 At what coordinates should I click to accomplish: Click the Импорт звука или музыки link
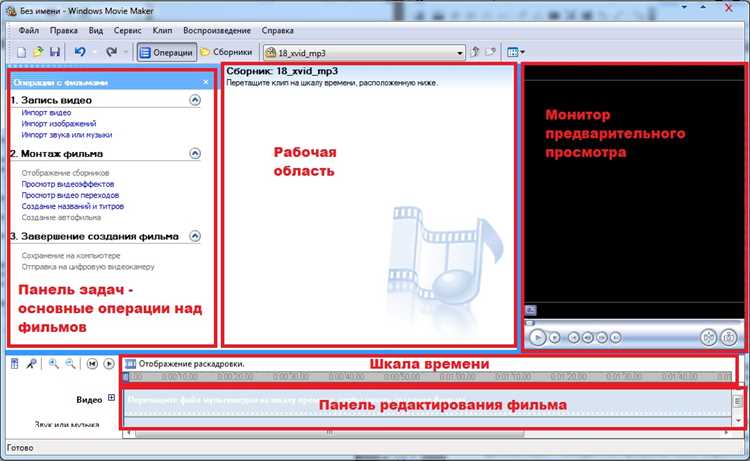[x=66, y=135]
